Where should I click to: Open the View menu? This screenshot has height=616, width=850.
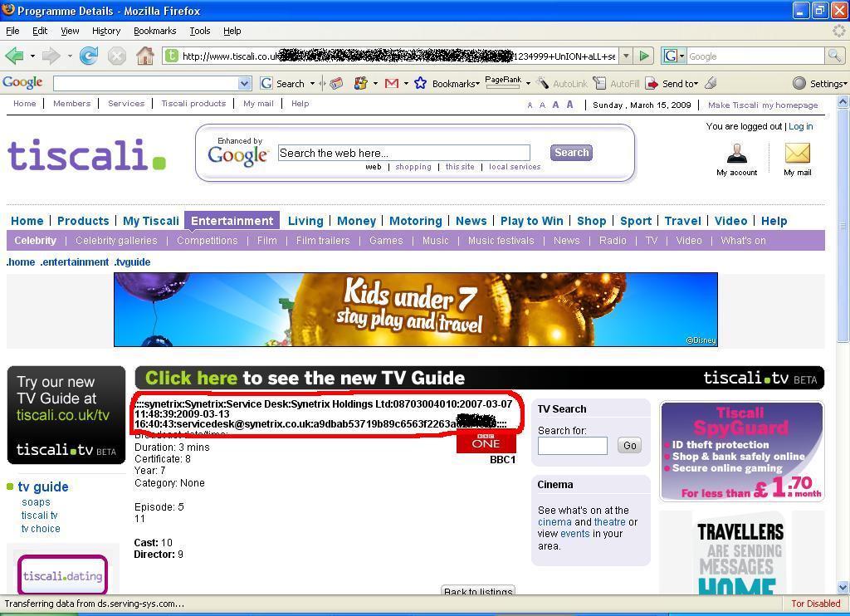tap(70, 31)
